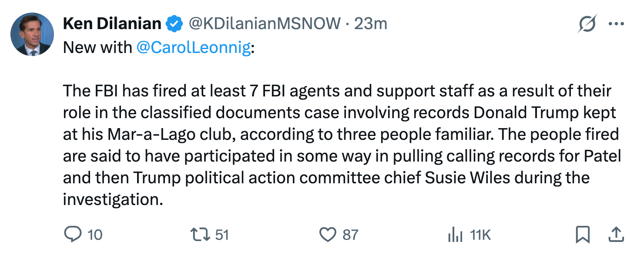Click the 11K views count
Screen dimensions: 644x258
point(480,235)
